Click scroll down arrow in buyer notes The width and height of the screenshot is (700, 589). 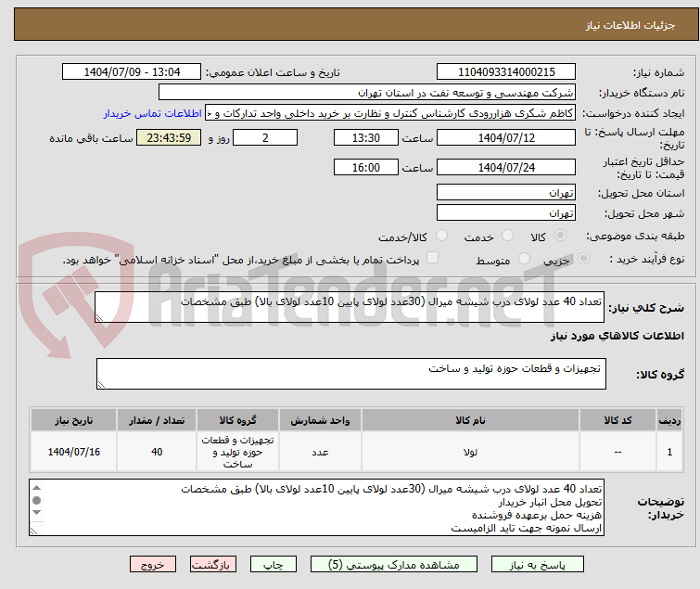(x=36, y=512)
